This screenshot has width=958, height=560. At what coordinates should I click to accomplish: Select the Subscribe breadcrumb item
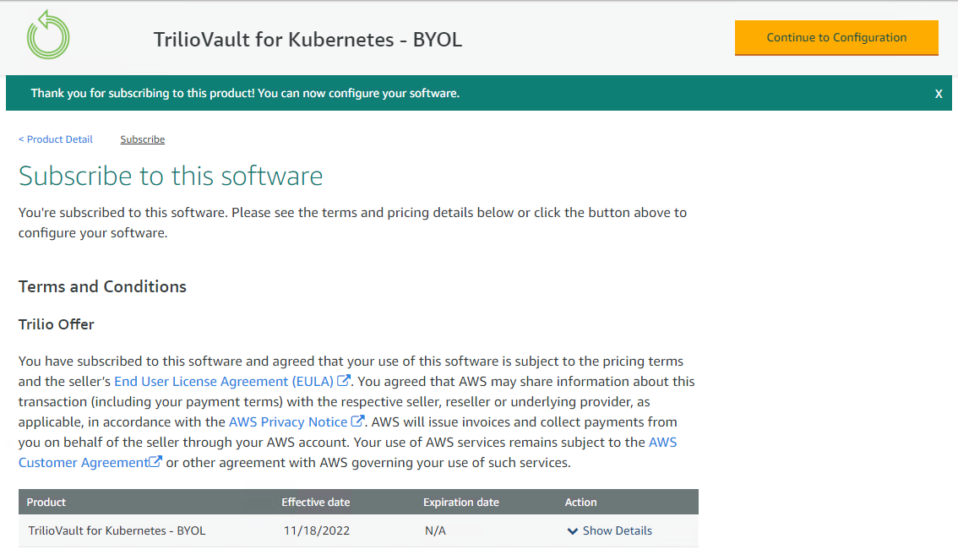142,139
